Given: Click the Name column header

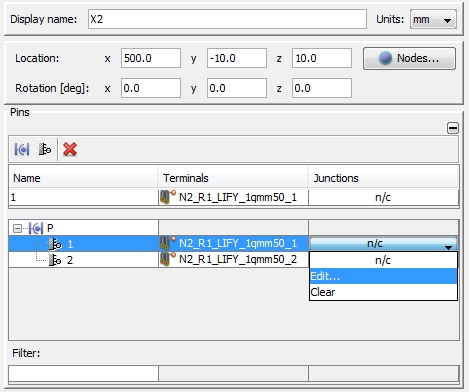Looking at the screenshot, I should coord(83,178).
